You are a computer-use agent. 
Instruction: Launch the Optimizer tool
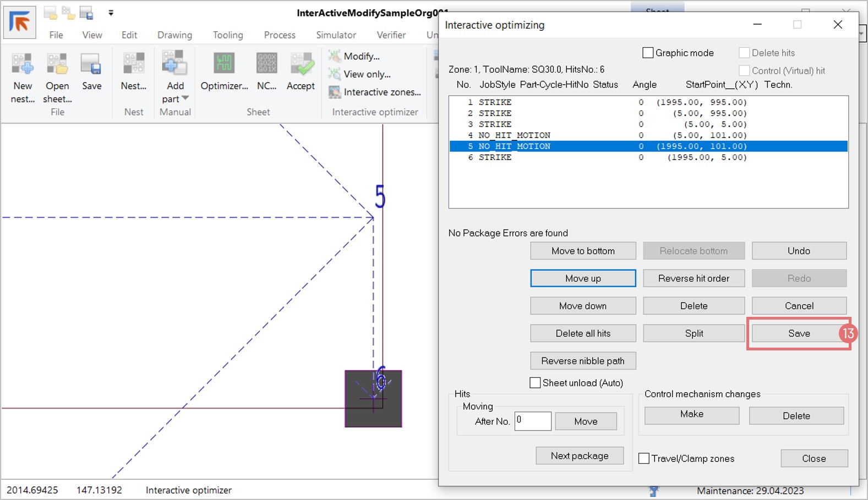[224, 65]
